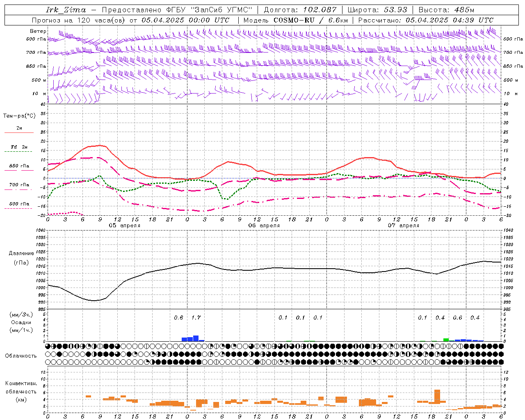Click the '(км)' unit under convective cloudiness
This screenshot has width=525, height=420.
click(21, 399)
